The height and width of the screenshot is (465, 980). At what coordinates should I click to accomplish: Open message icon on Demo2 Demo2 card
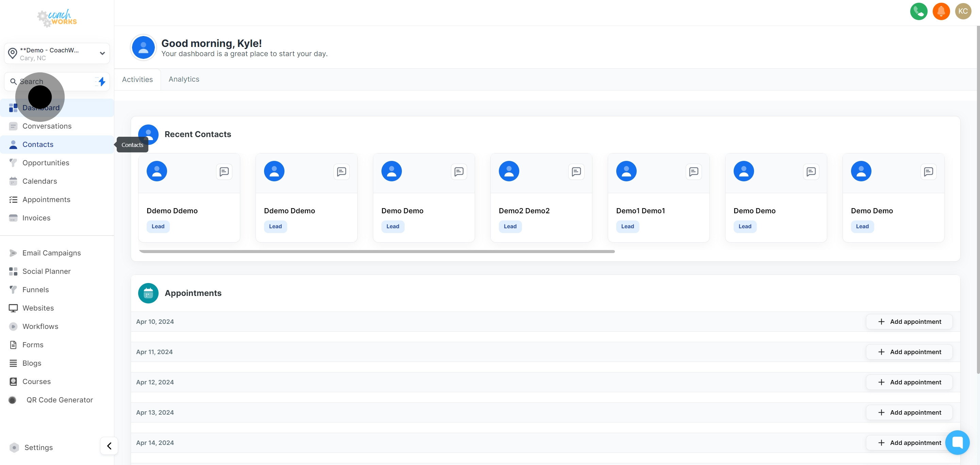pos(576,171)
